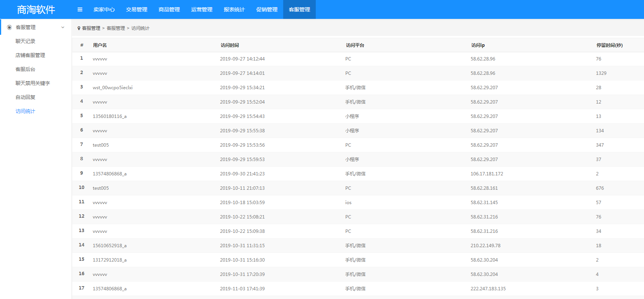Click the breadcrumb location pin icon
This screenshot has width=644, height=299.
pyautogui.click(x=79, y=28)
